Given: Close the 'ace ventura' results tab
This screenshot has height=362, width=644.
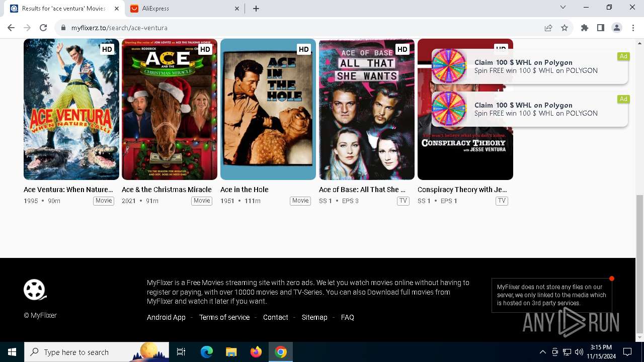Looking at the screenshot, I should tap(116, 9).
